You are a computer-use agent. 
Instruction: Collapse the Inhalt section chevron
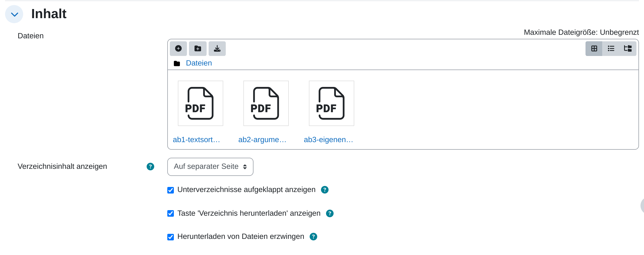[14, 14]
